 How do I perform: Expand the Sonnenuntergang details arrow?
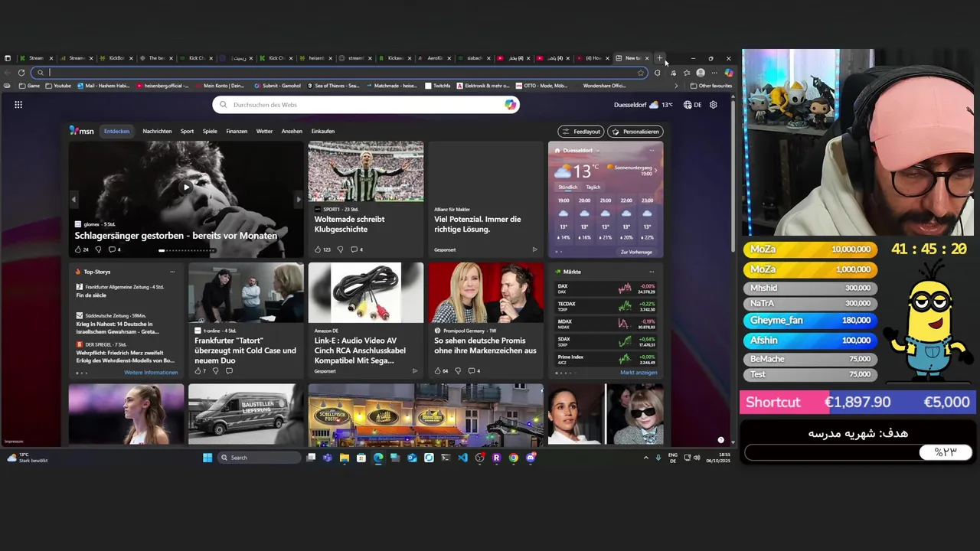pos(655,170)
